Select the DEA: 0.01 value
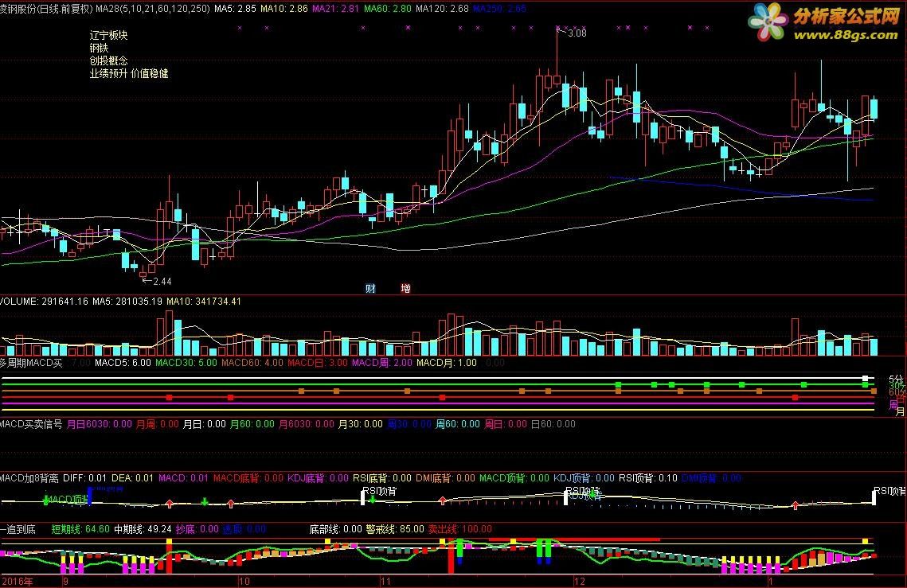 (x=132, y=478)
